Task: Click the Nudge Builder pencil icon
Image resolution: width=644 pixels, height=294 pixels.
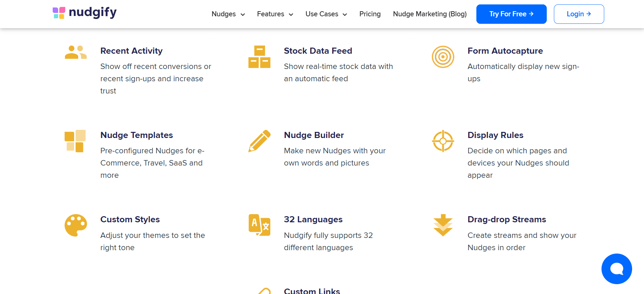Action: (x=259, y=141)
